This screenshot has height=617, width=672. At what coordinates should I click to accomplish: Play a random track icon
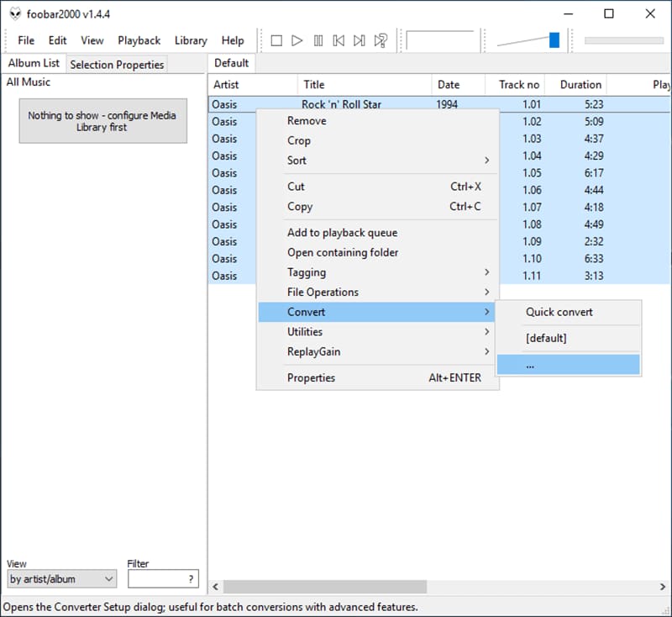[381, 40]
